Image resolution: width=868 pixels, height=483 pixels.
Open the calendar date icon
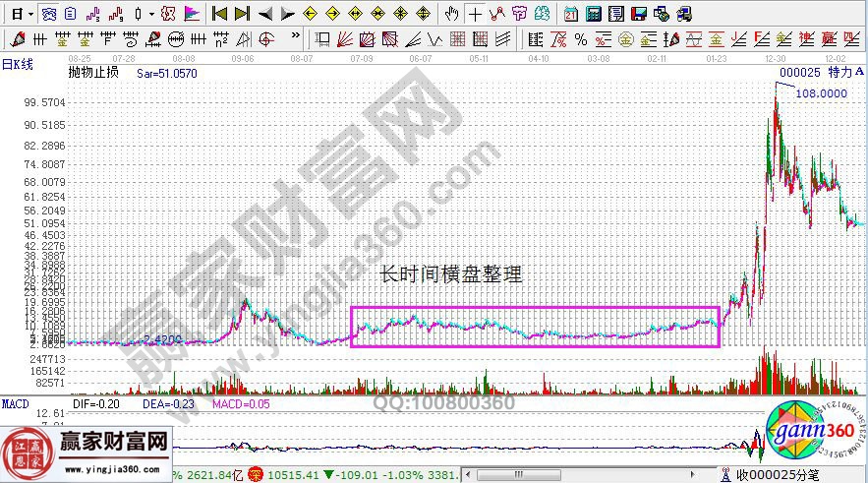click(x=572, y=14)
